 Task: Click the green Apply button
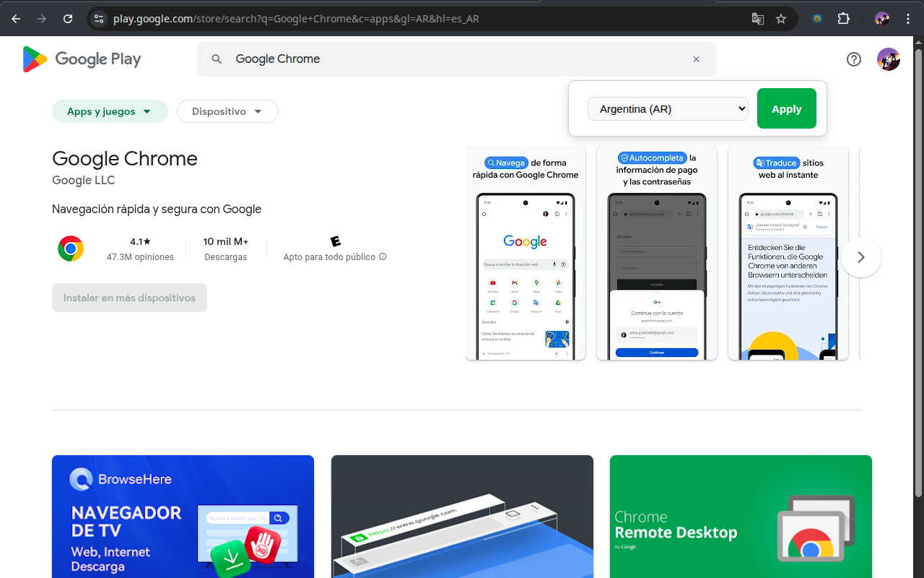787,108
